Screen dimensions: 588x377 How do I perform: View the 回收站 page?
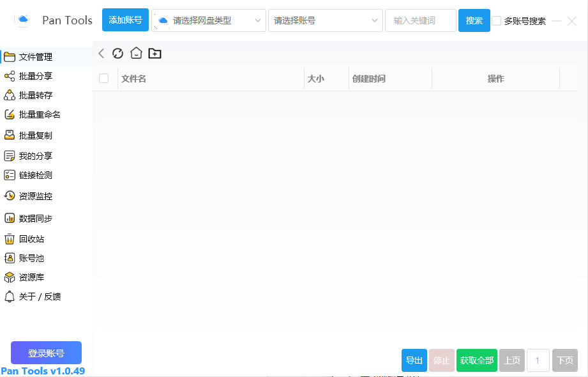point(46,239)
